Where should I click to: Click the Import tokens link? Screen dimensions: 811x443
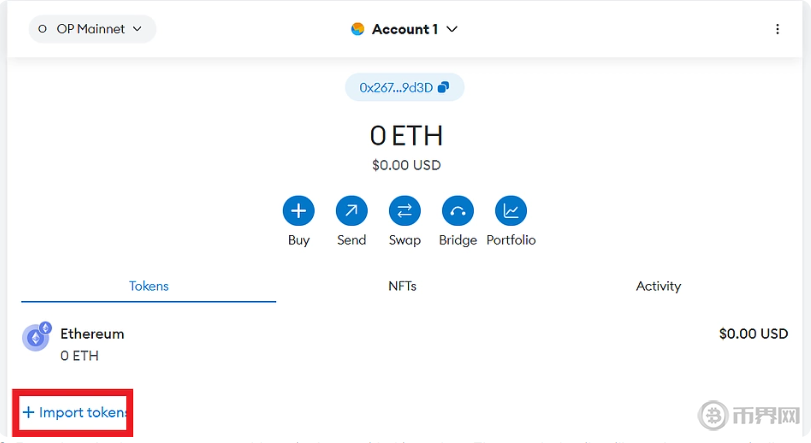(76, 412)
